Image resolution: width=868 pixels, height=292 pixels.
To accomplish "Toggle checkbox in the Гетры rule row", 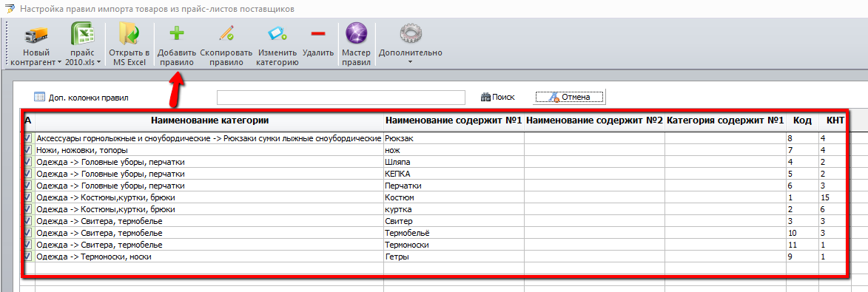I will pos(28,257).
